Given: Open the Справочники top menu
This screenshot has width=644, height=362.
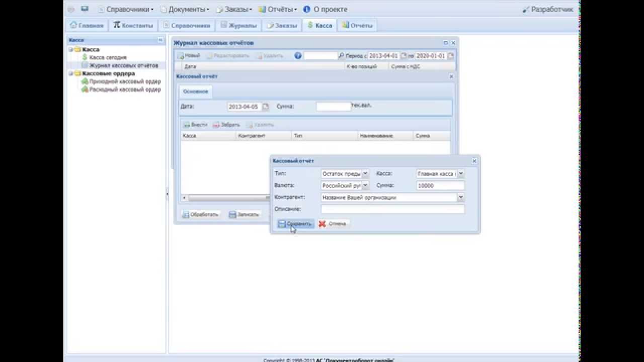Looking at the screenshot, I should 126,9.
